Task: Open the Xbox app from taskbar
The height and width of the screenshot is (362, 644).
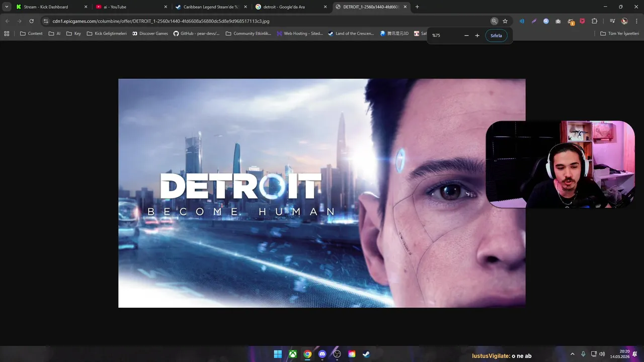Action: coord(292,354)
